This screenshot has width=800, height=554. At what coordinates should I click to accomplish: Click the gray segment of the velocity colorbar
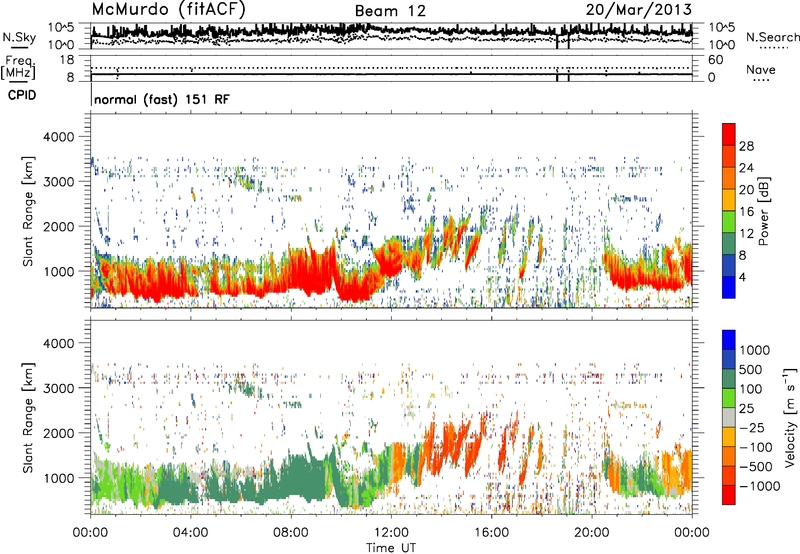tap(729, 417)
